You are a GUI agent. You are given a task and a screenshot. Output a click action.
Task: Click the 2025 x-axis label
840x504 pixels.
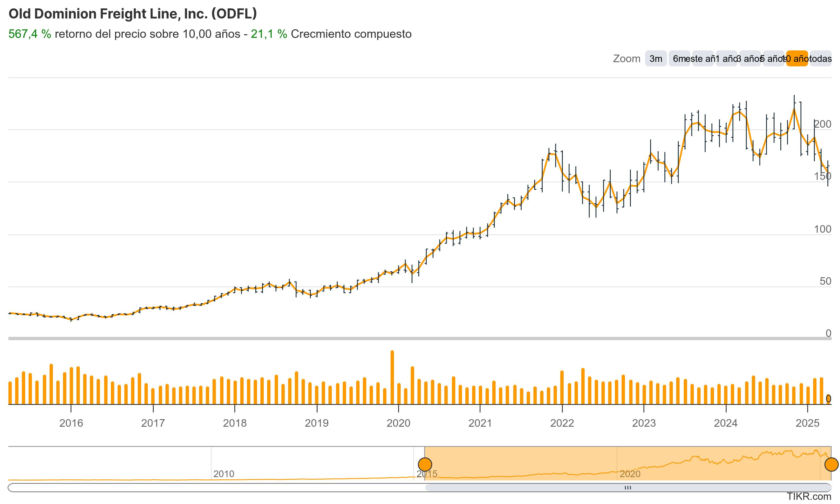pos(808,423)
